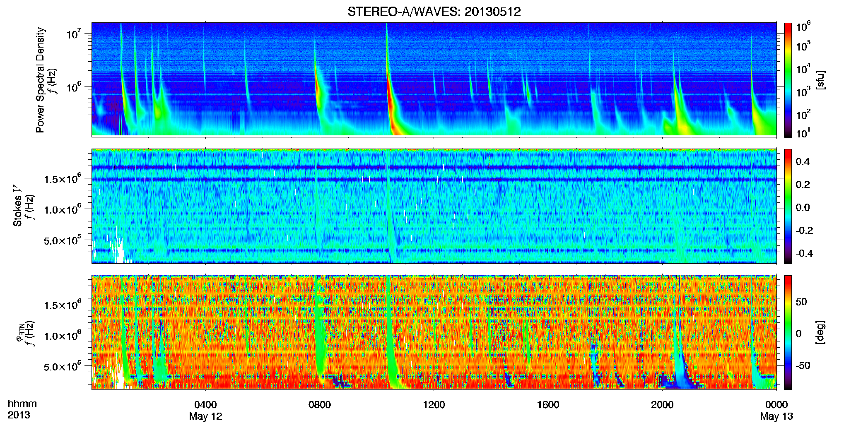
Task: Click the top panel [sfu] colorbar
Action: [x=788, y=80]
